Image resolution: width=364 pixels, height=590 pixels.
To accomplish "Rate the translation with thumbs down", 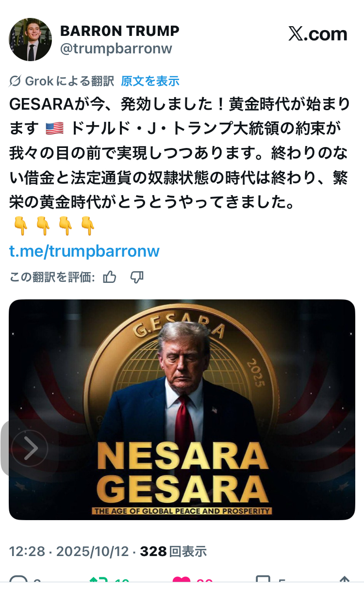I will [x=137, y=277].
